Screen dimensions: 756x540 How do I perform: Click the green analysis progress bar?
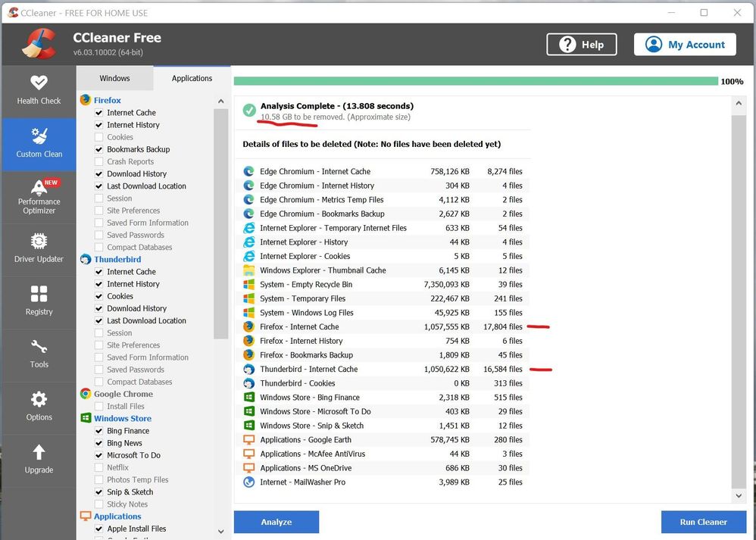(x=476, y=81)
